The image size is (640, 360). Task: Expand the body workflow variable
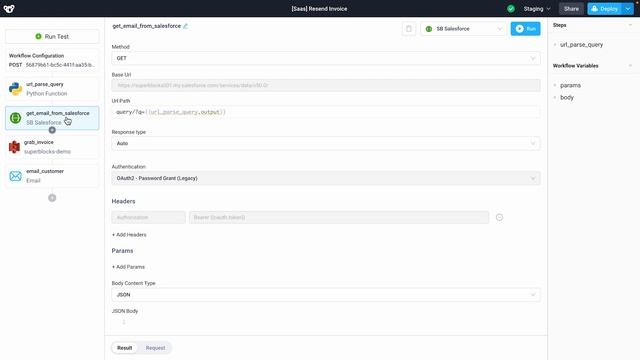click(x=555, y=98)
